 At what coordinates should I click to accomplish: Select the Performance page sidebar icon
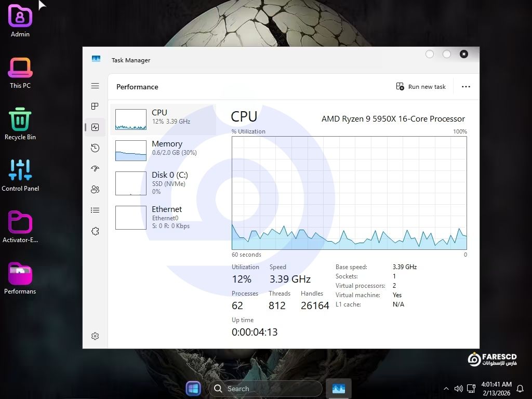point(95,127)
